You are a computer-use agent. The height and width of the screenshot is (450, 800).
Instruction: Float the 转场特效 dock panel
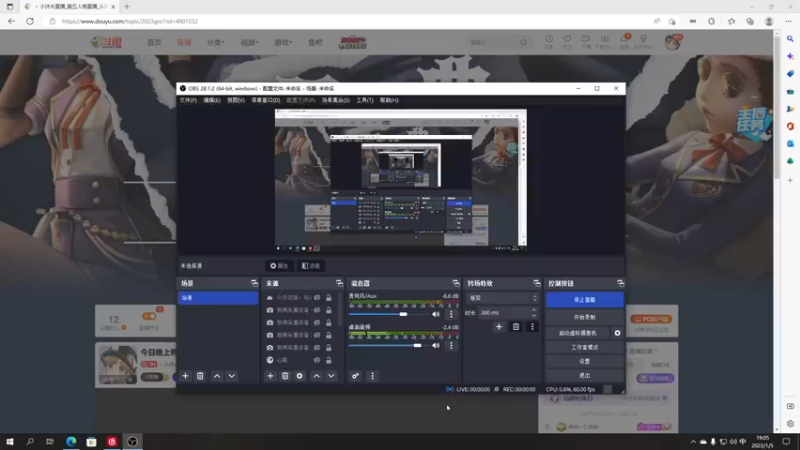536,283
